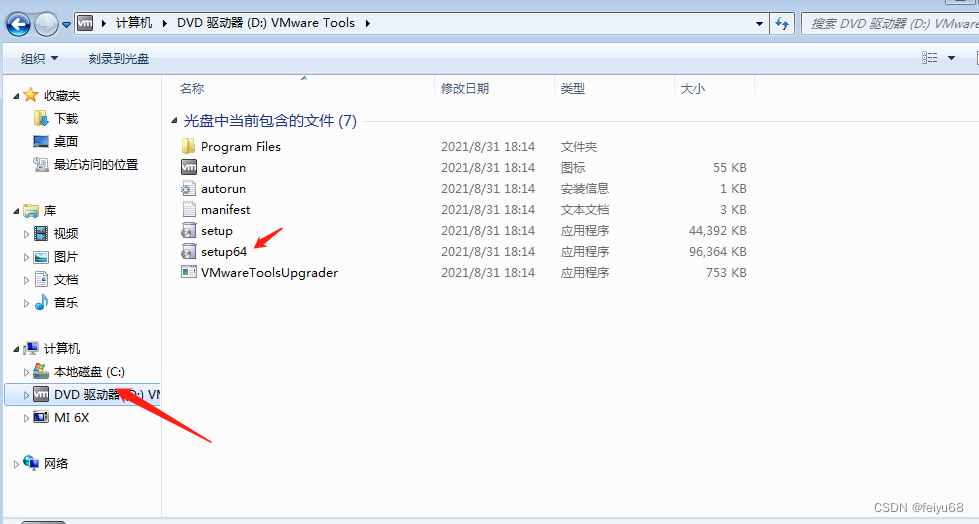The width and height of the screenshot is (979, 524).
Task: Click the setup64 file name
Action: point(224,252)
